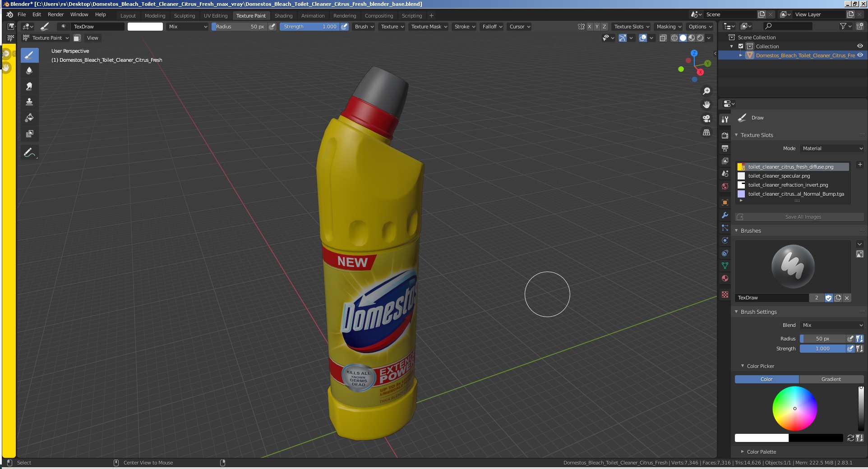Switch to wireframe viewport shading
This screenshot has height=469, width=868.
coord(674,38)
